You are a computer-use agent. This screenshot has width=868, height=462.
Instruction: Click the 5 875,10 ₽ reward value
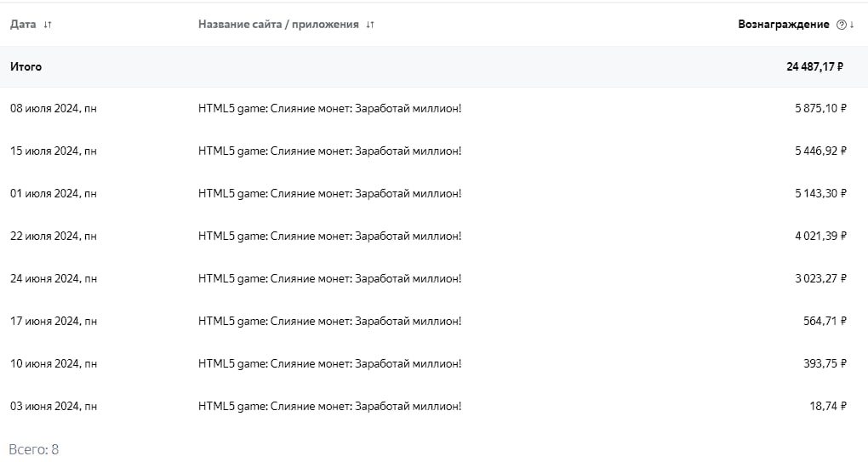click(x=820, y=108)
